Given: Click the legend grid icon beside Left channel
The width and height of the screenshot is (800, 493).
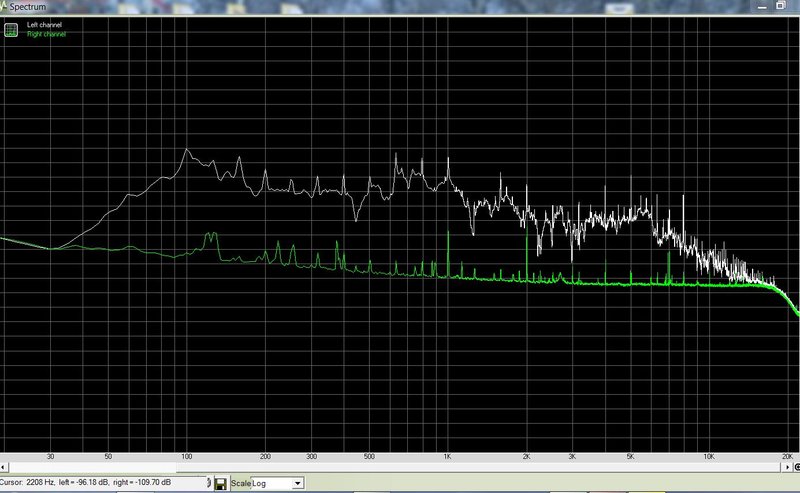Looking at the screenshot, I should (11, 30).
